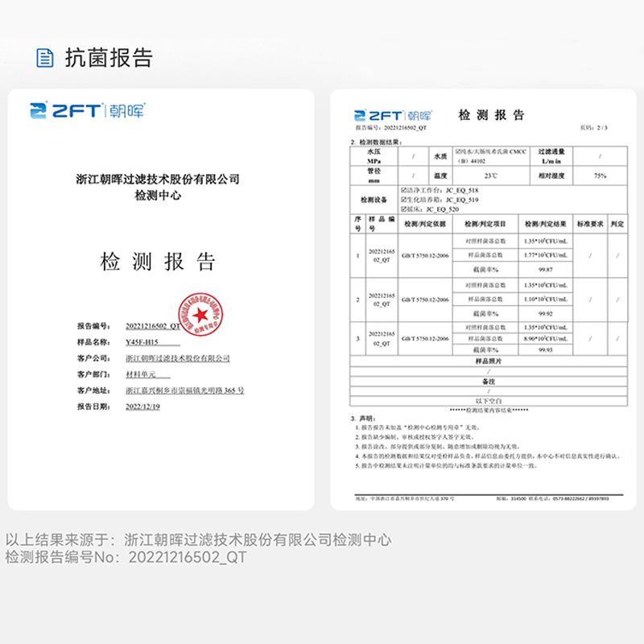Click the sample name Y45F-H15
This screenshot has width=644, height=644.
[x=142, y=342]
